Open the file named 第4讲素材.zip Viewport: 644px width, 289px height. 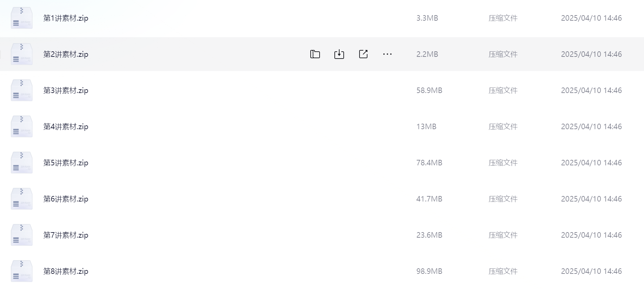pos(66,127)
